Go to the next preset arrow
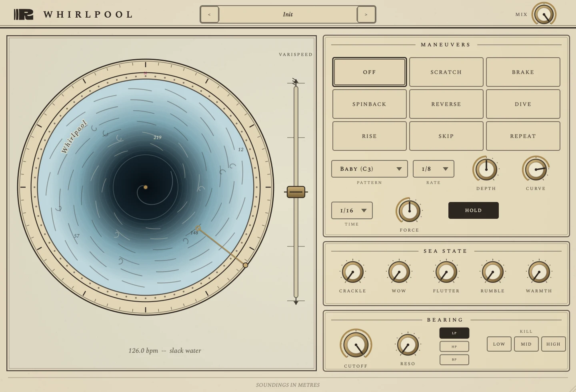 [366, 14]
